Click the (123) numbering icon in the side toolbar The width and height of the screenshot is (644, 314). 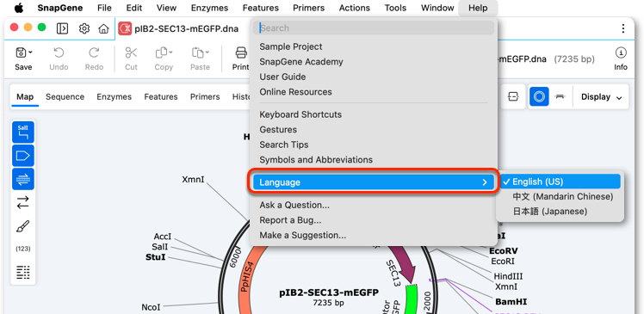pos(23,249)
